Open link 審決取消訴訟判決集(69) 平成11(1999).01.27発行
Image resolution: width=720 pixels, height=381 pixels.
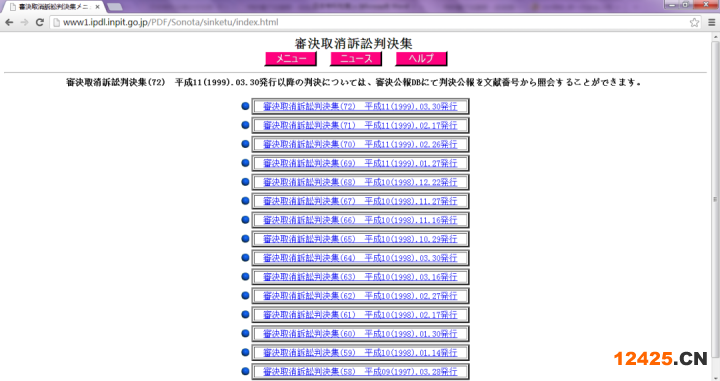[360, 163]
